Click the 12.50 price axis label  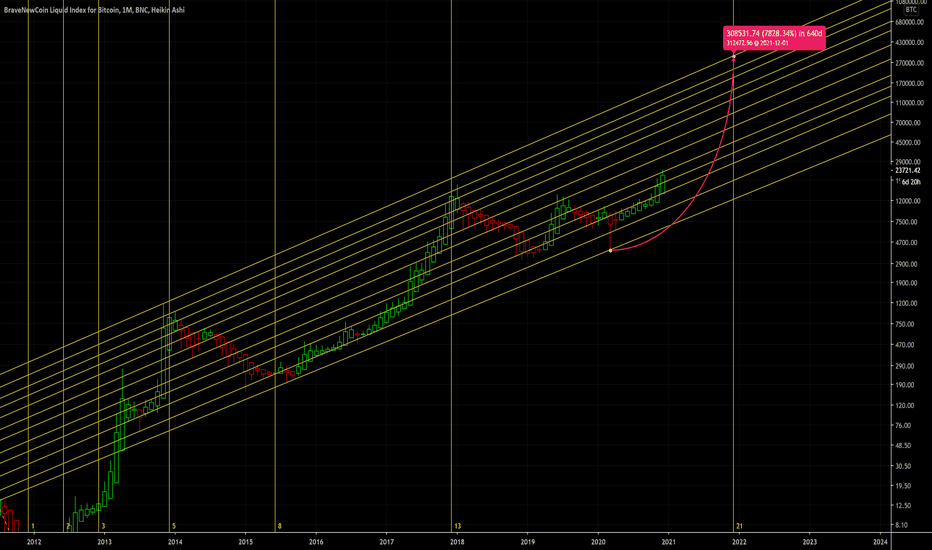coord(904,505)
